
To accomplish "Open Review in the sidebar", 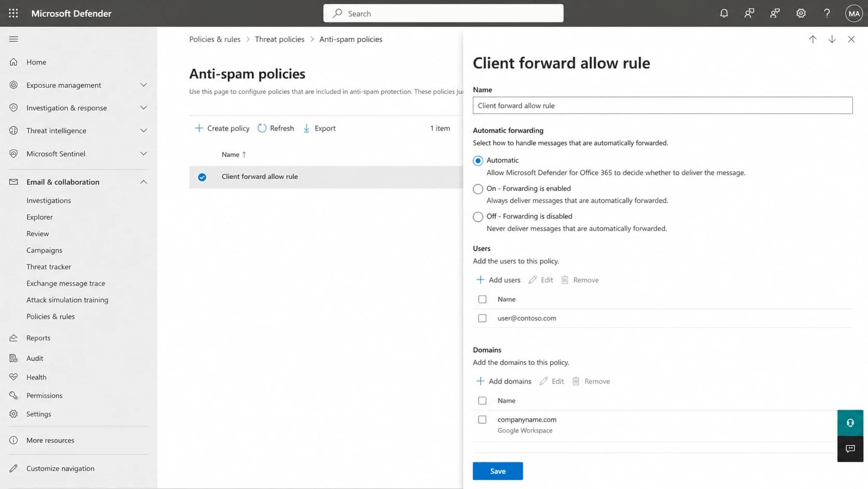I will pos(37,234).
